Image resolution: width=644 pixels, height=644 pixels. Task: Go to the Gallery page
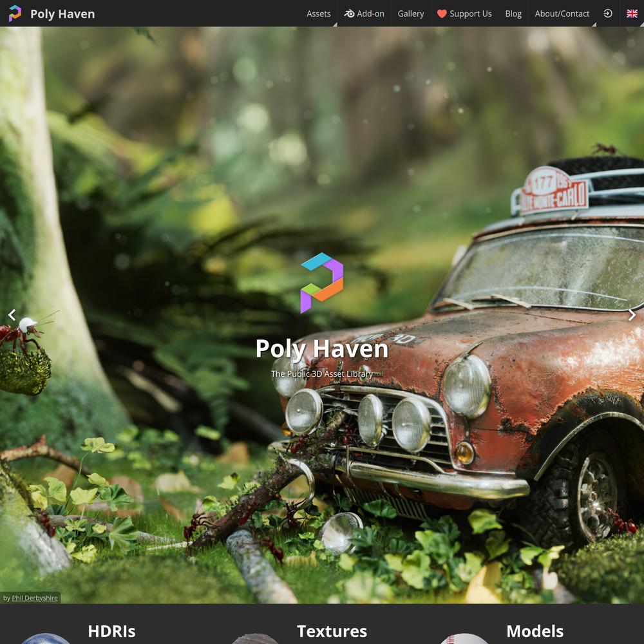pyautogui.click(x=411, y=14)
